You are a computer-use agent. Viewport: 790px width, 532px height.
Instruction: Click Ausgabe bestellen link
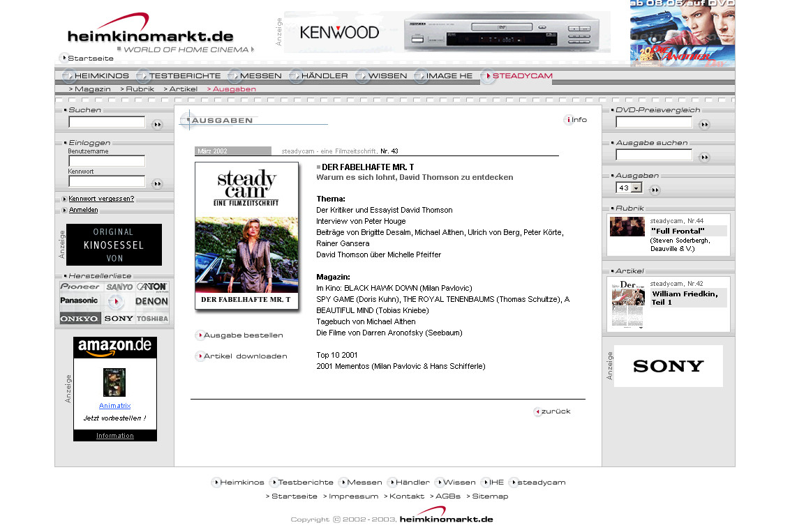click(240, 335)
